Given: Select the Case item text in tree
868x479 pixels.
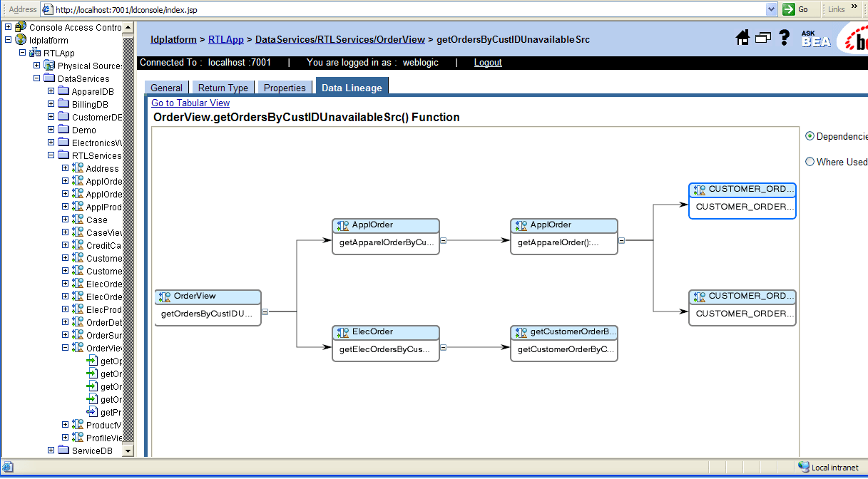Looking at the screenshot, I should click(97, 220).
